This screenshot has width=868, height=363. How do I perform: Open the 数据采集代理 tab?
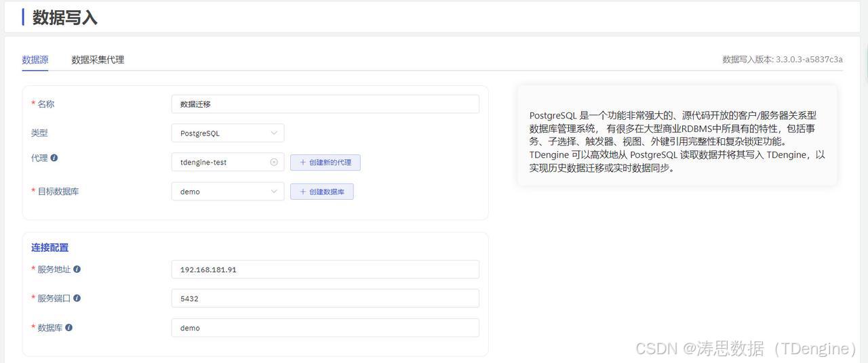pyautogui.click(x=98, y=60)
